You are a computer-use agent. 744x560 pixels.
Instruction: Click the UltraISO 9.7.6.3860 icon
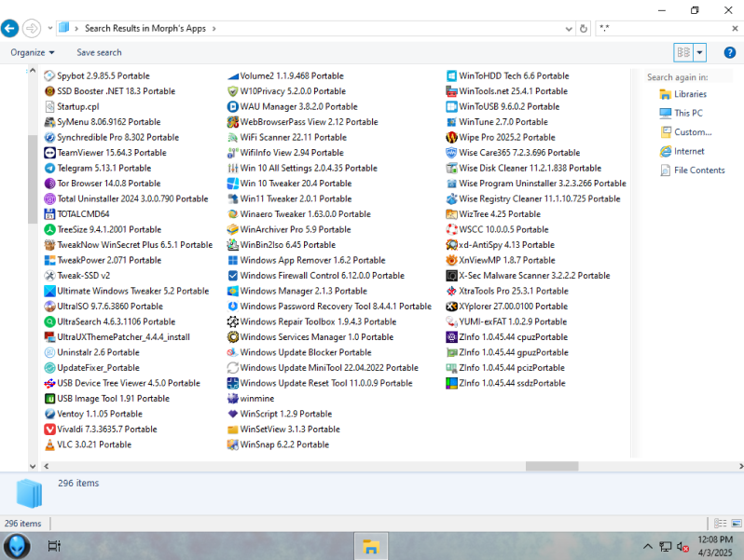49,307
